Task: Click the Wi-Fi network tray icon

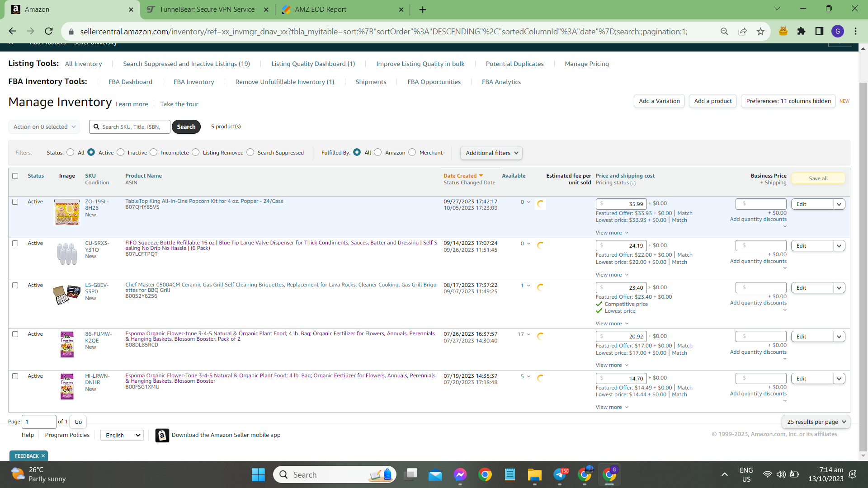Action: 767,474
